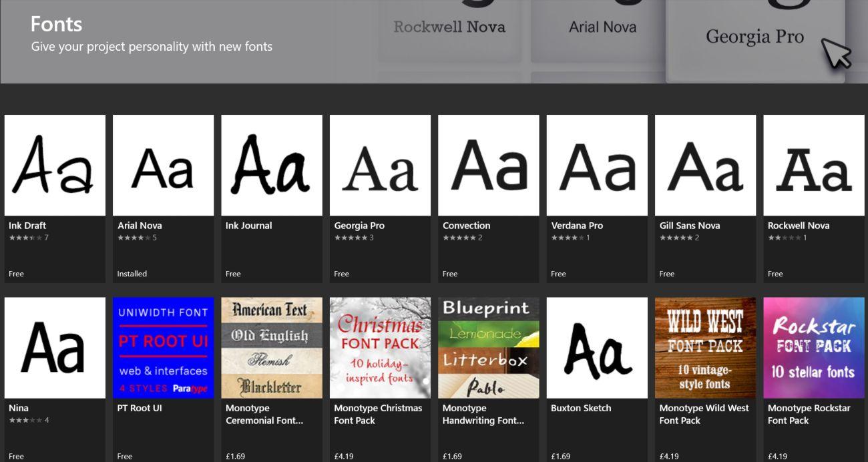
Task: Select the Gill Sans Nova thumbnail
Action: pos(706,165)
